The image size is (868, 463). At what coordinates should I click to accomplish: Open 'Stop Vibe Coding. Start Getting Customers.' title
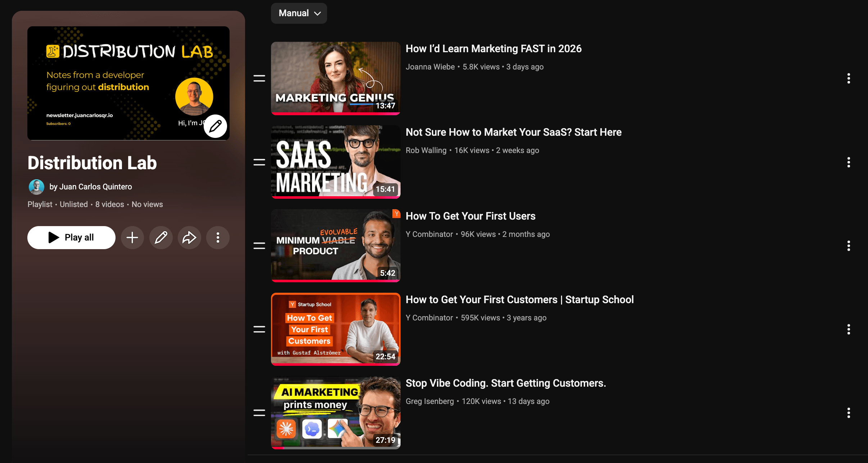coord(506,383)
